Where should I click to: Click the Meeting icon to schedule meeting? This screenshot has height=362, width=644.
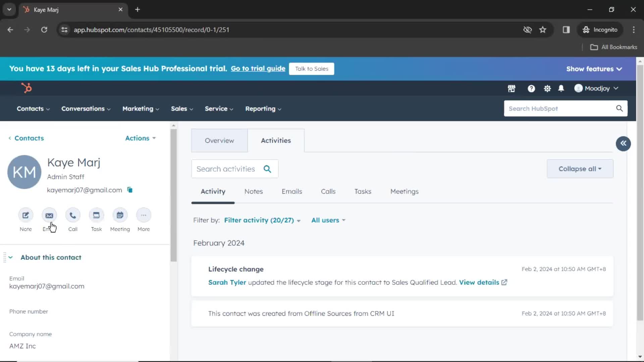click(120, 215)
